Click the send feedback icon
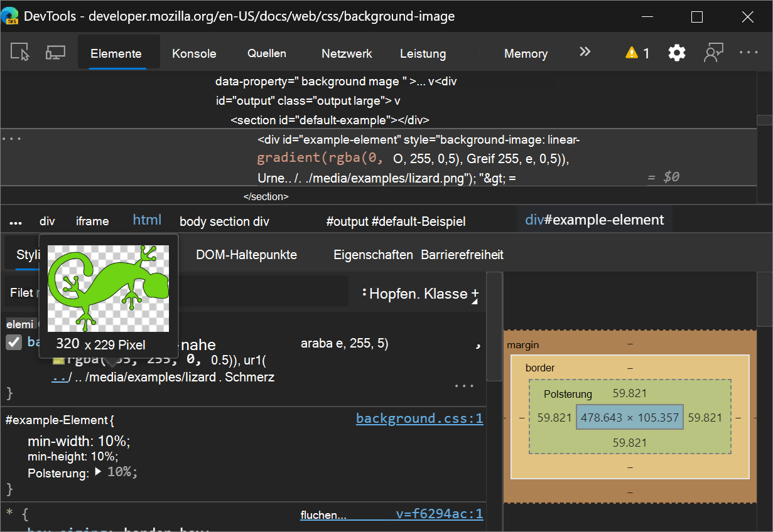The width and height of the screenshot is (773, 532). [713, 53]
